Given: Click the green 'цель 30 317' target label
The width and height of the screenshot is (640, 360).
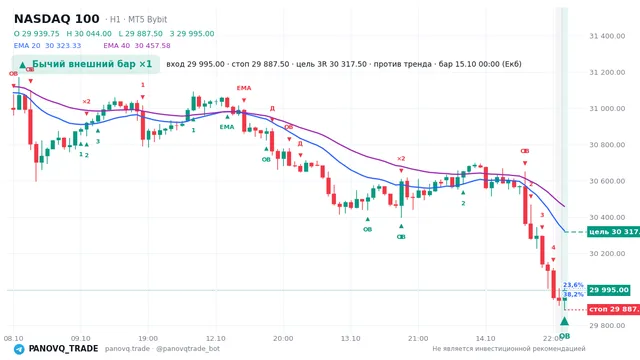Looking at the screenshot, I should (613, 232).
